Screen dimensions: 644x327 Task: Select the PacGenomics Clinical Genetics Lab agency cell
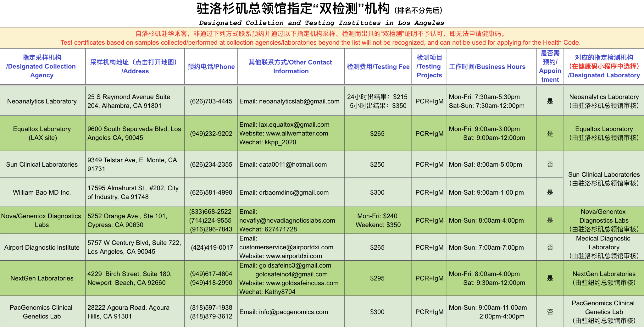(42, 312)
